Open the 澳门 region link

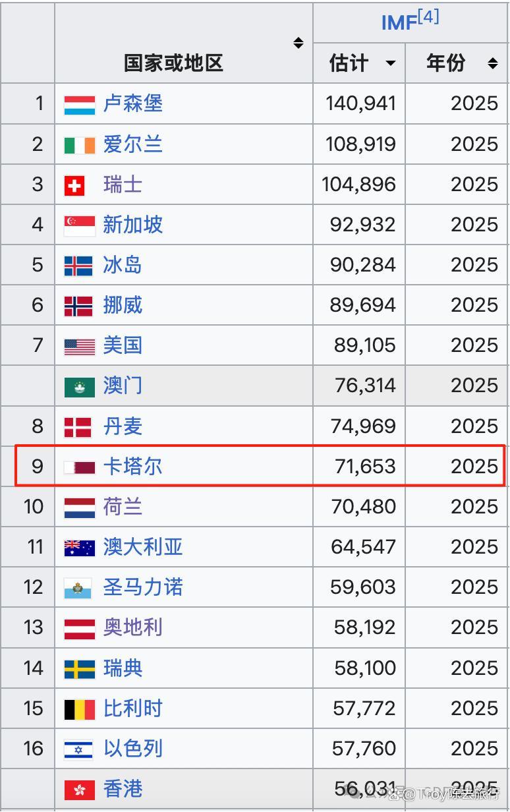point(123,386)
